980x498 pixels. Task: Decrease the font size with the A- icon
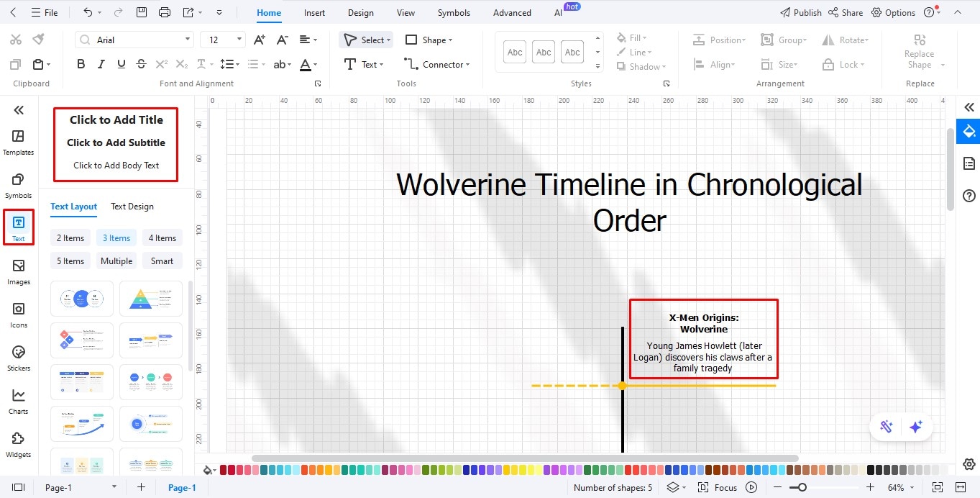[x=283, y=40]
